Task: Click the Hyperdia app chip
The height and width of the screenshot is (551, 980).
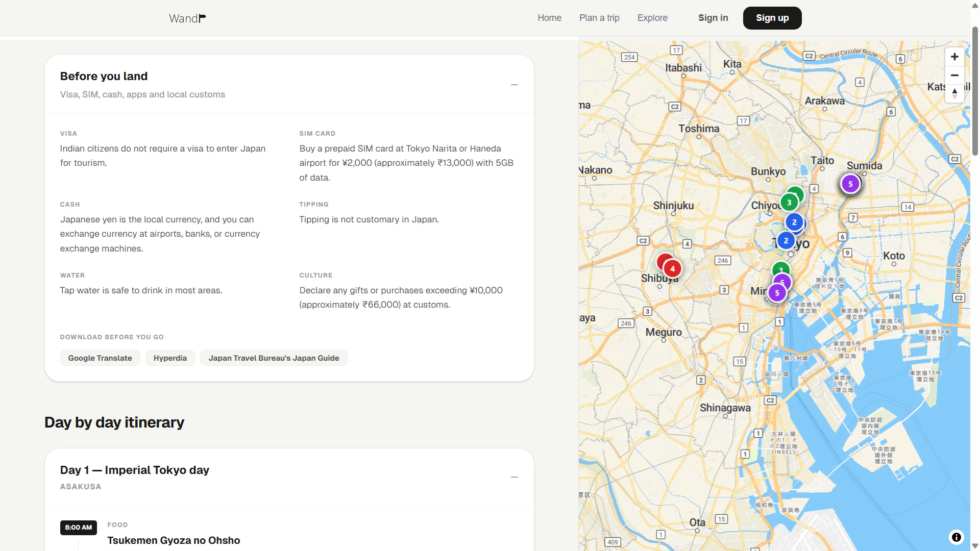Action: 170,358
